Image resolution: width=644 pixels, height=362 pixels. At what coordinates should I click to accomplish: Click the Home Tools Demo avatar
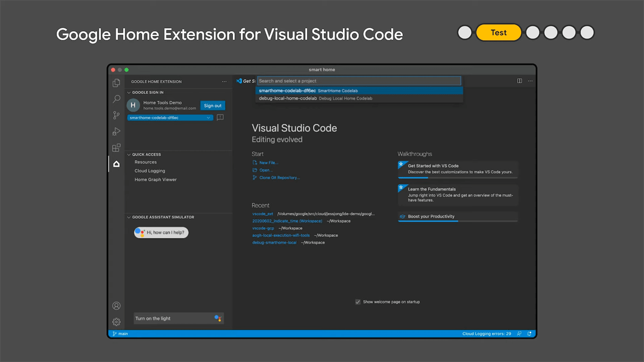point(133,105)
